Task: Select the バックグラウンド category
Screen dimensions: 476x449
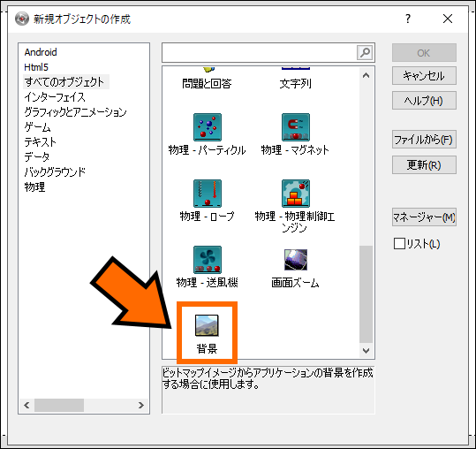Action: click(x=55, y=172)
